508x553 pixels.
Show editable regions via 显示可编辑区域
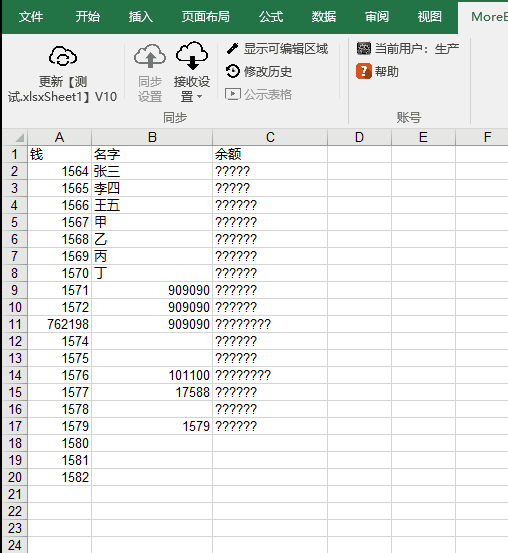[x=277, y=48]
